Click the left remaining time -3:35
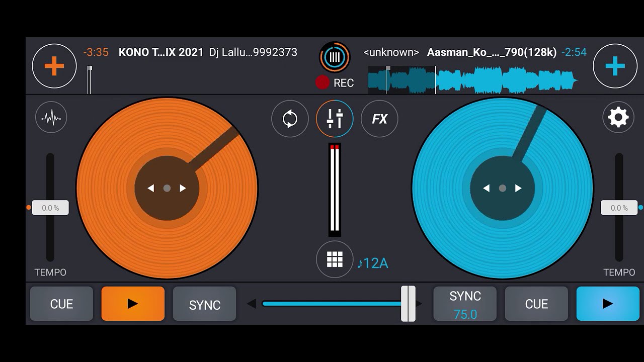This screenshot has height=362, width=644. (96, 52)
